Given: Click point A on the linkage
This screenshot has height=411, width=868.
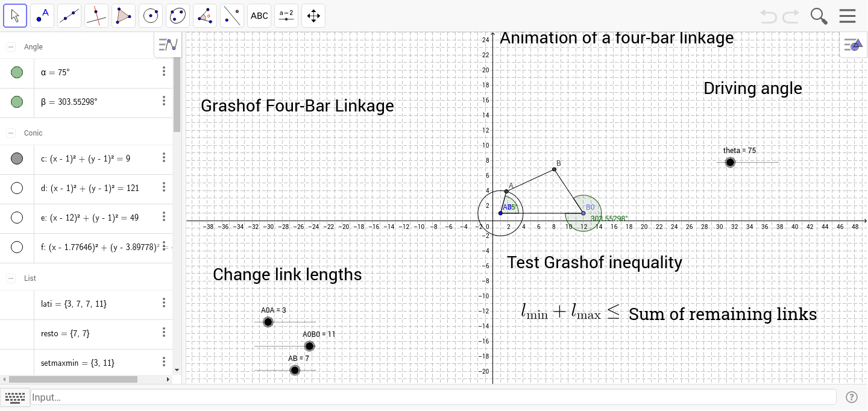Looking at the screenshot, I should (506, 191).
